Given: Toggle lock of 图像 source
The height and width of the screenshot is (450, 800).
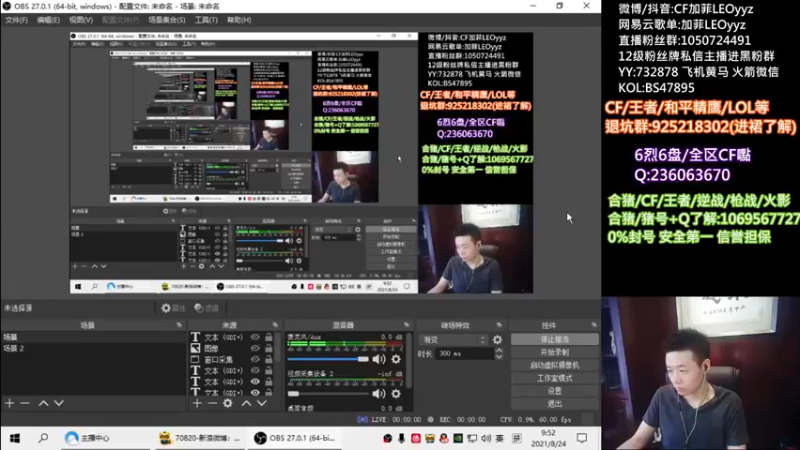Looking at the screenshot, I should click(x=269, y=348).
